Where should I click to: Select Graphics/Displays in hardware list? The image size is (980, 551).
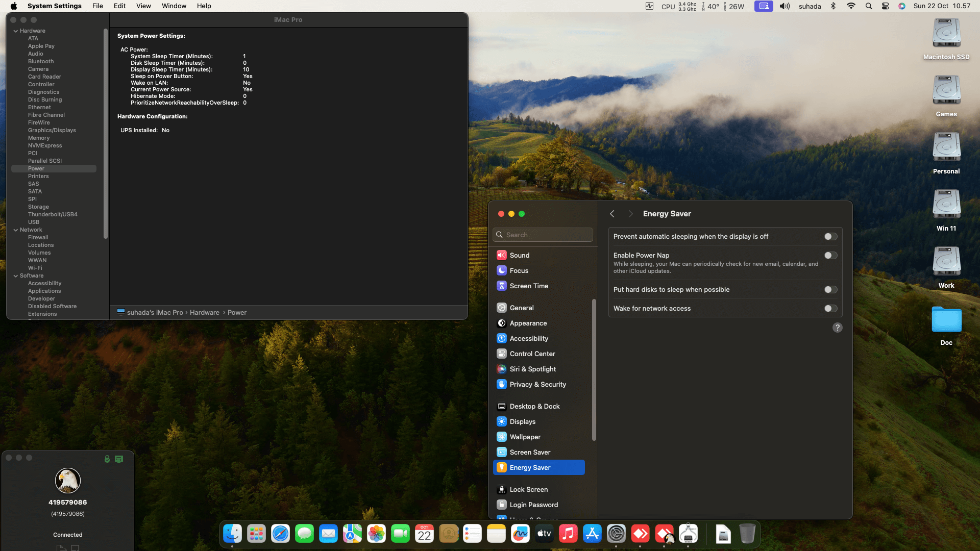coord(52,130)
